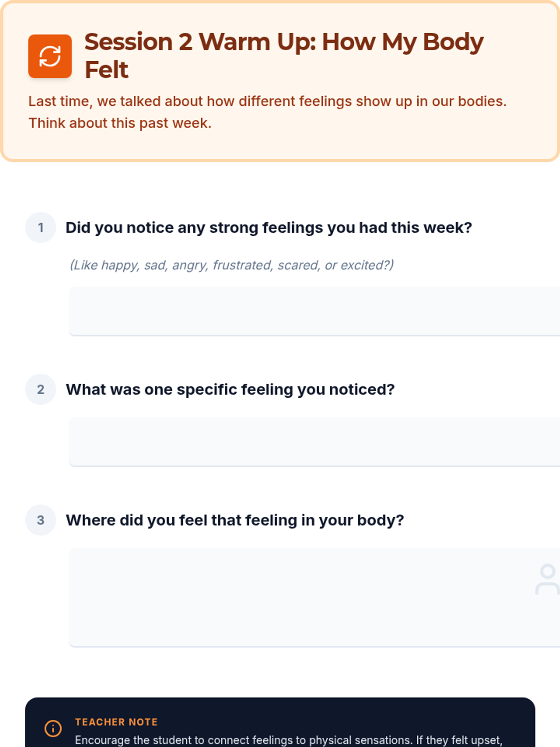Viewport: 560px width, 747px height.
Task: Click the 'Where did you feel that feeling' question
Action: pos(235,520)
